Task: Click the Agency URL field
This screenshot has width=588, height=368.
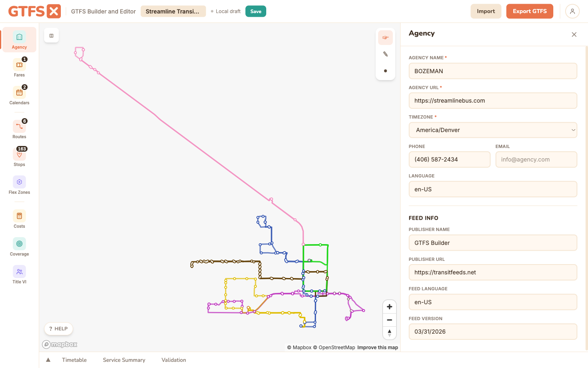Action: tap(493, 101)
